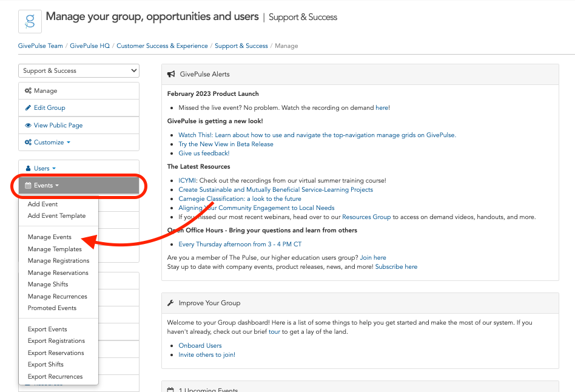This screenshot has height=392, width=575.
Task: Click the person icon next to Users
Action: [28, 168]
